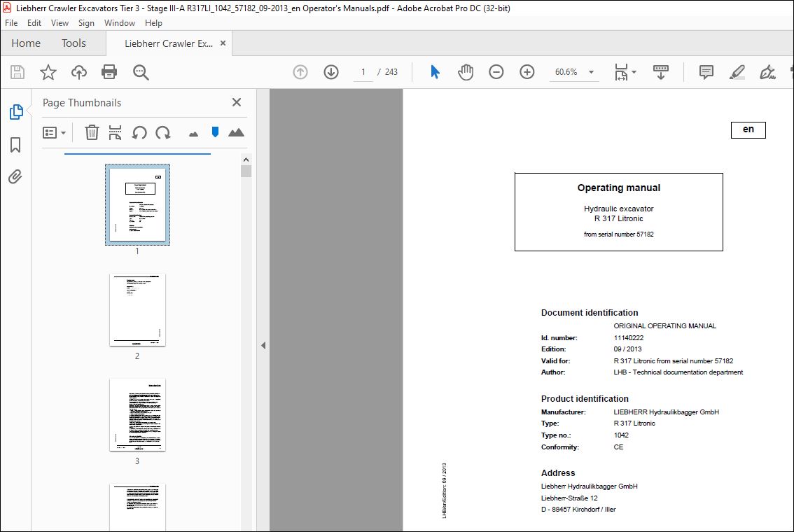Image resolution: width=794 pixels, height=532 pixels.
Task: Expand the fit page options arrow
Action: point(634,72)
